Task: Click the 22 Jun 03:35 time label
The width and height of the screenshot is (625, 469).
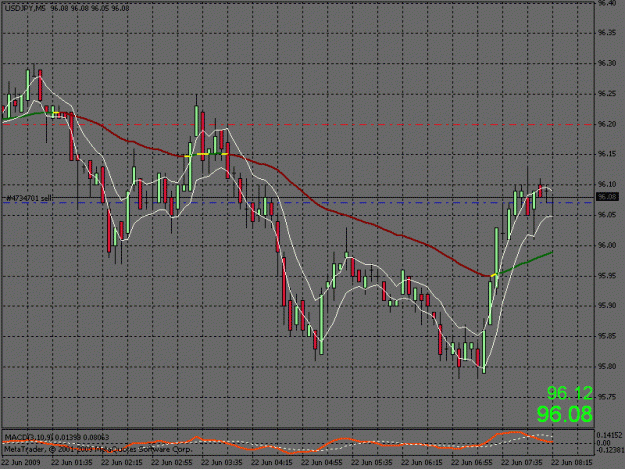Action: (222, 463)
